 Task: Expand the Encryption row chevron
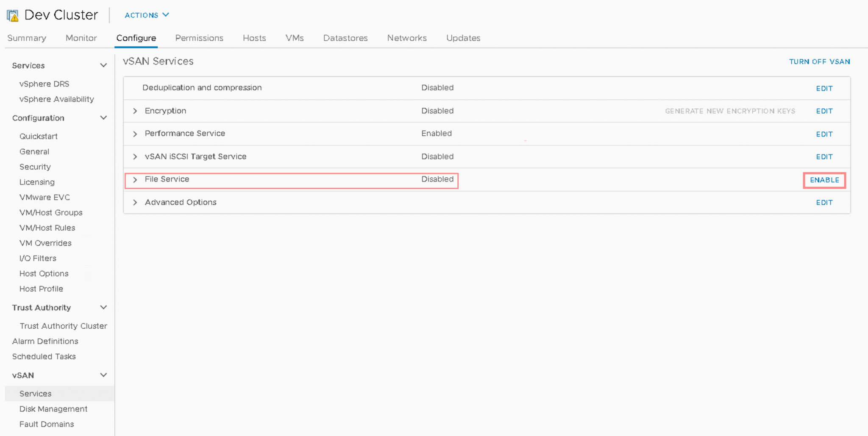coord(135,111)
